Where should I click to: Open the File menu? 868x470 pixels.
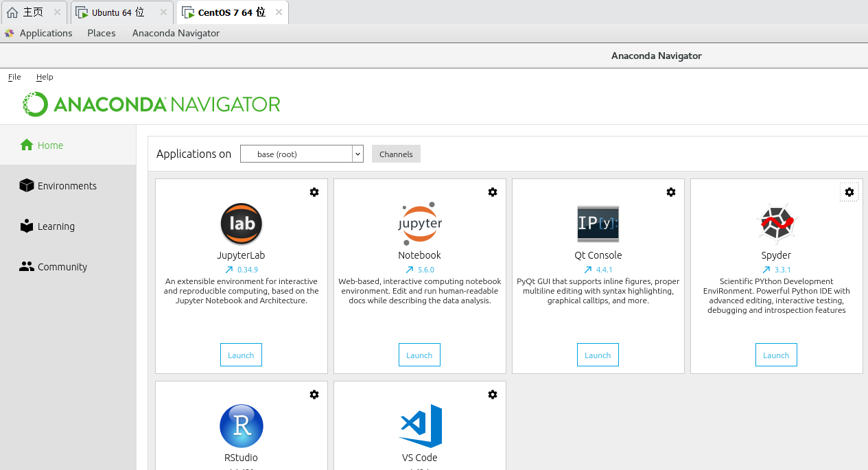[14, 77]
